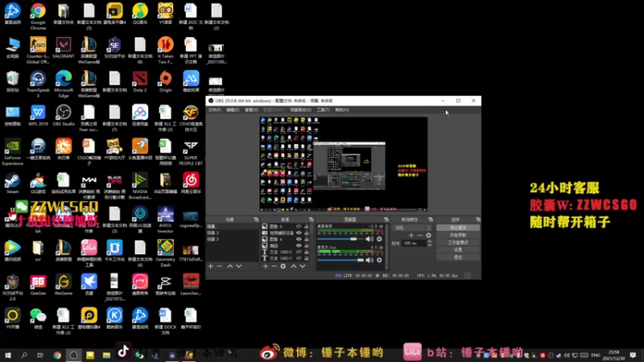644x362 pixels.
Task: Click 开始录制 start recording button
Action: [458, 235]
